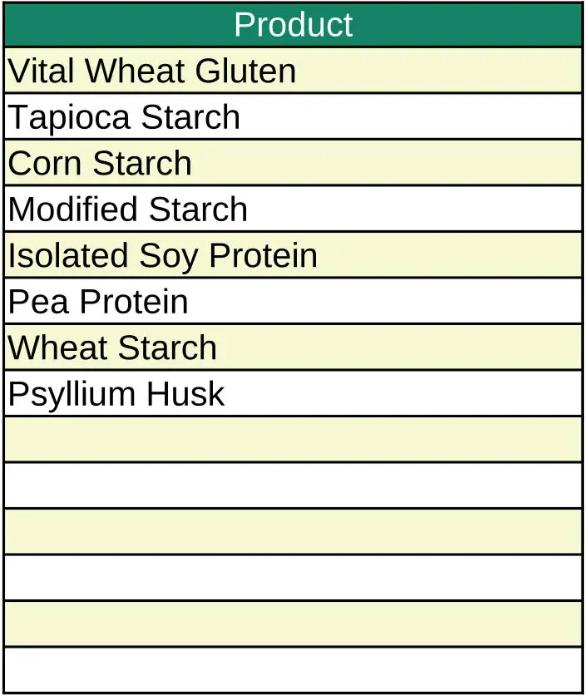This screenshot has width=588, height=700.
Task: Select the fourth empty cell below Psyllium Husk
Action: (x=293, y=578)
